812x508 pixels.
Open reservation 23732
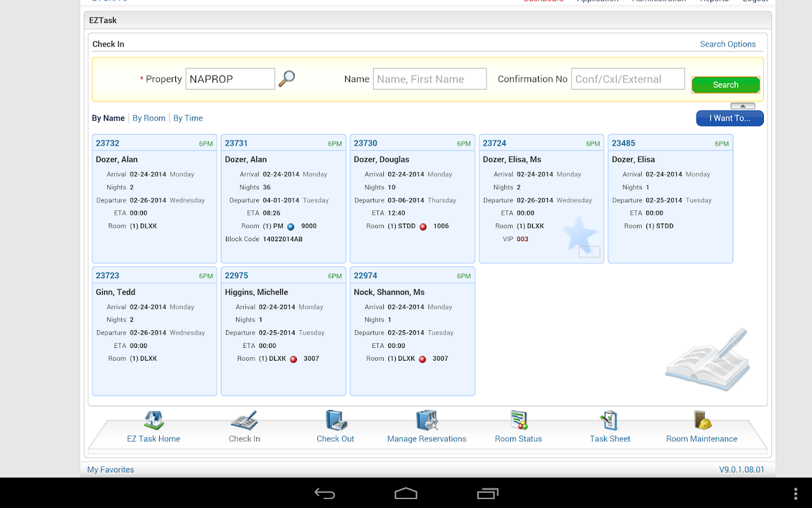pyautogui.click(x=107, y=144)
